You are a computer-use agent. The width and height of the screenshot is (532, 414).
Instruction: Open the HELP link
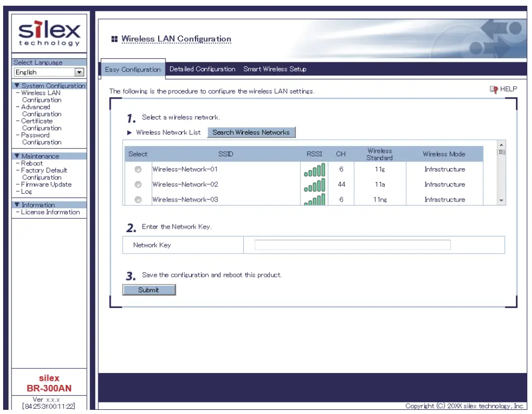(509, 89)
